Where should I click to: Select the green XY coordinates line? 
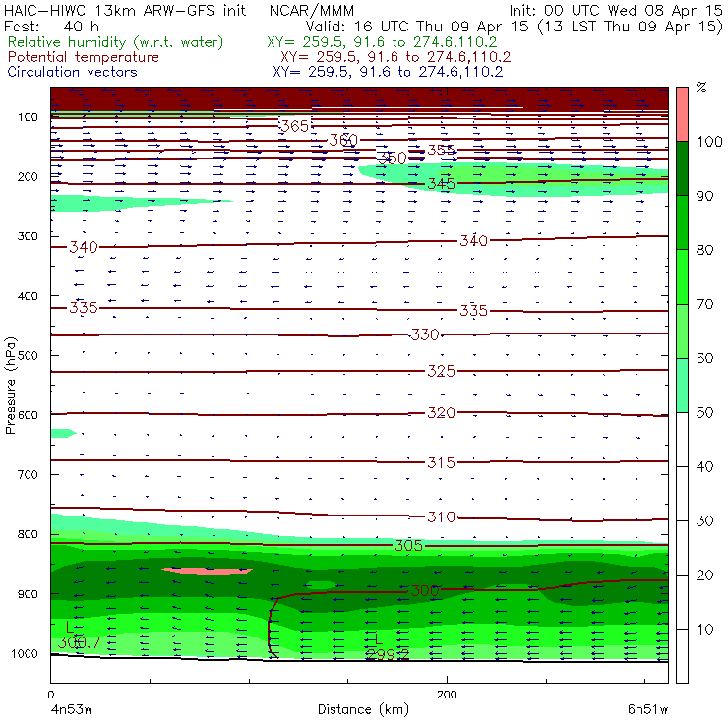click(382, 42)
